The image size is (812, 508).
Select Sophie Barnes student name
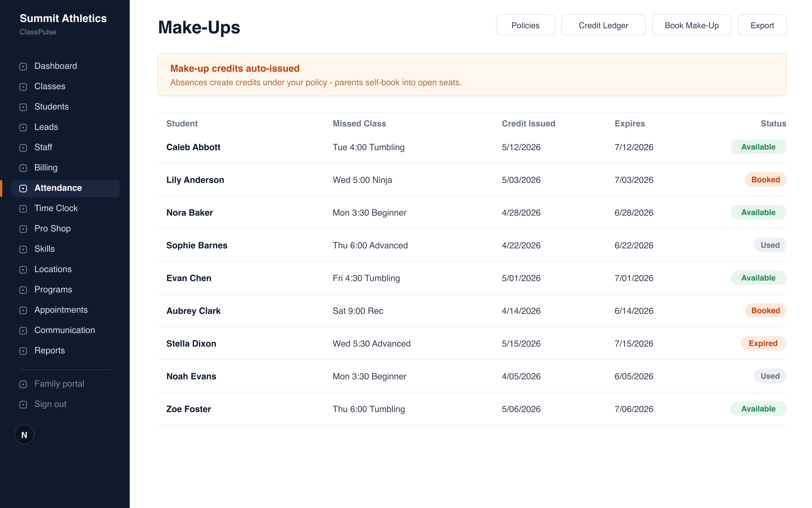coord(197,245)
